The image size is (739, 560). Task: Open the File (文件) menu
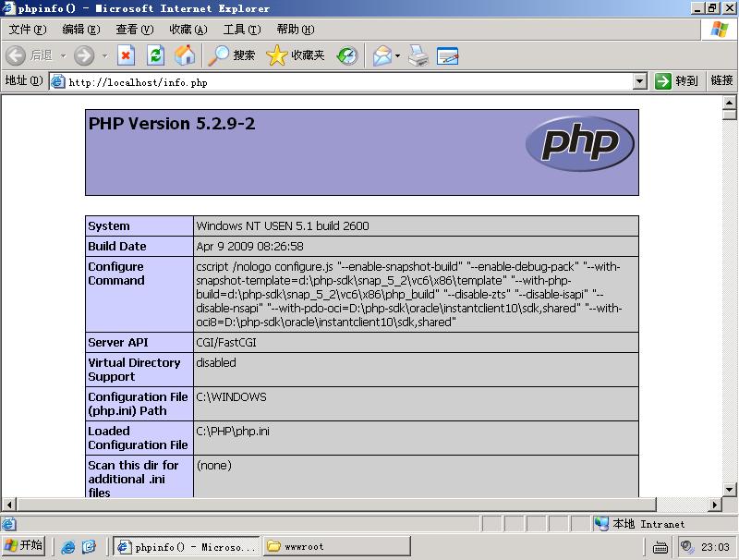[28, 30]
